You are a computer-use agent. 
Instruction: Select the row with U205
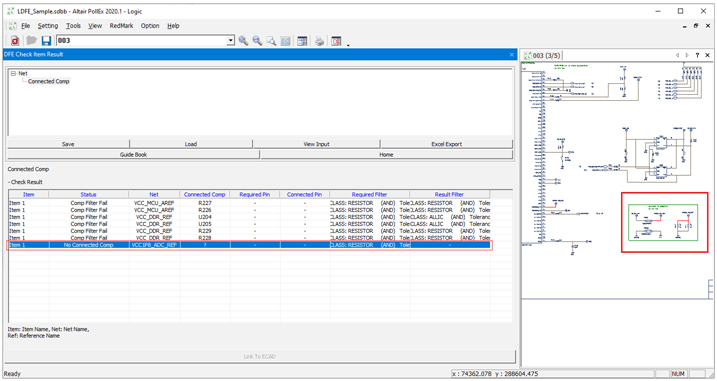click(x=249, y=224)
